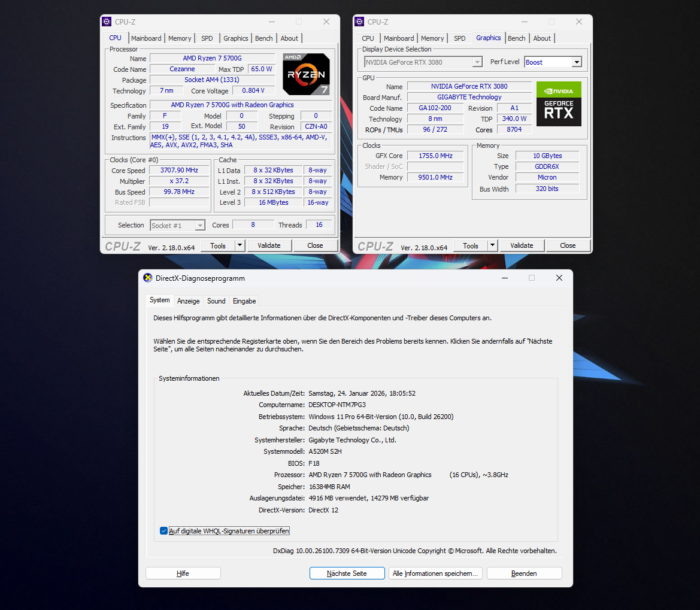Select CPU tab in left CPU-Z window
The image size is (700, 610).
click(x=115, y=38)
